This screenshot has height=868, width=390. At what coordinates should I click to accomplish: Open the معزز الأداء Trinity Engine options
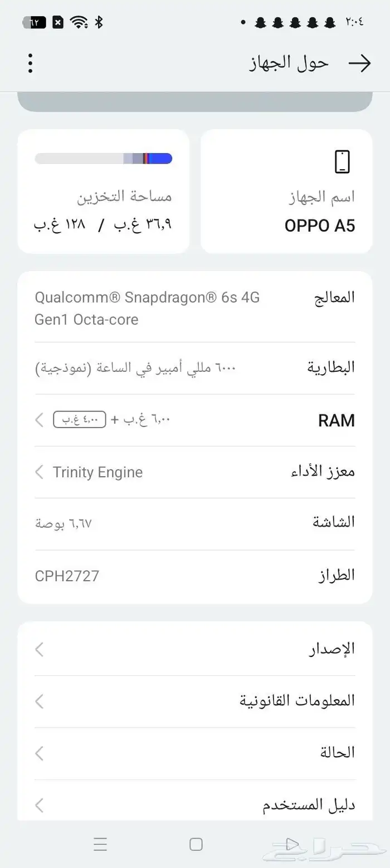click(195, 472)
